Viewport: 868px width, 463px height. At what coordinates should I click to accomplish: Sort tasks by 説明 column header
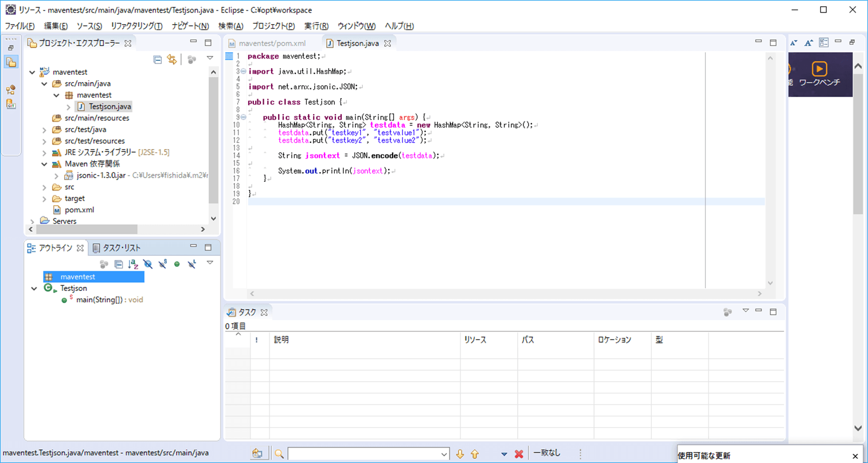pyautogui.click(x=365, y=340)
